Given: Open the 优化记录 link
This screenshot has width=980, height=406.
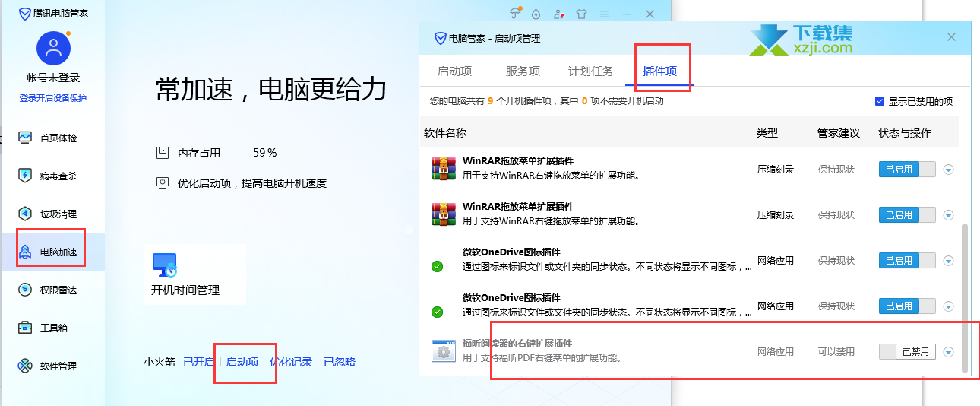Looking at the screenshot, I should (291, 362).
